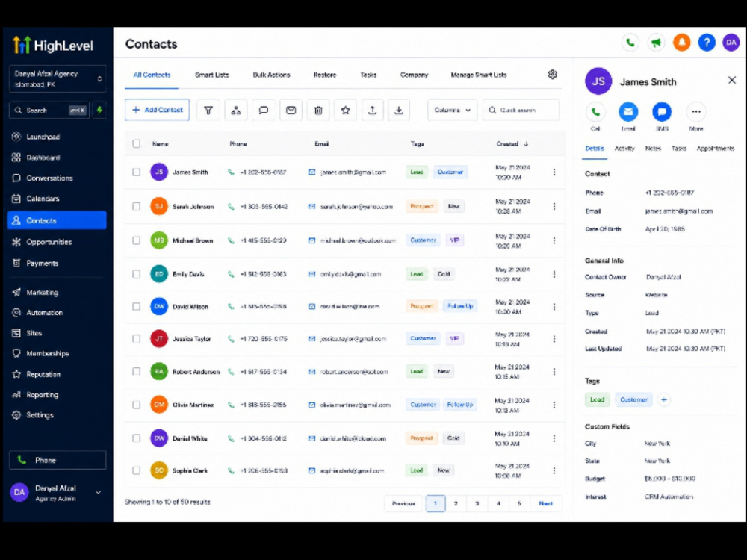Click the lightning bolt quick actions icon
Viewport: 747px width, 560px height.
click(99, 110)
